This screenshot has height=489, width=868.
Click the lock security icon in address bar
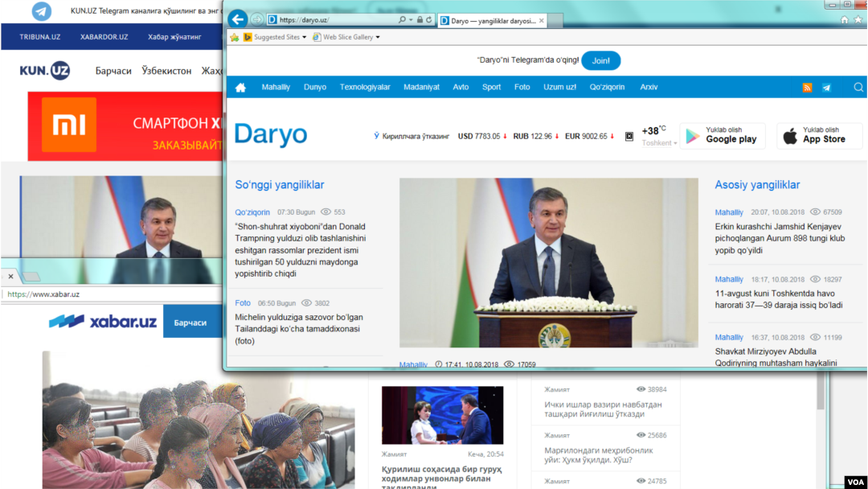pyautogui.click(x=420, y=19)
